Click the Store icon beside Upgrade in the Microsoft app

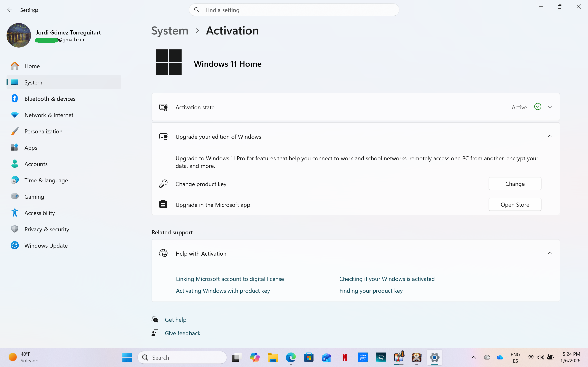163,204
